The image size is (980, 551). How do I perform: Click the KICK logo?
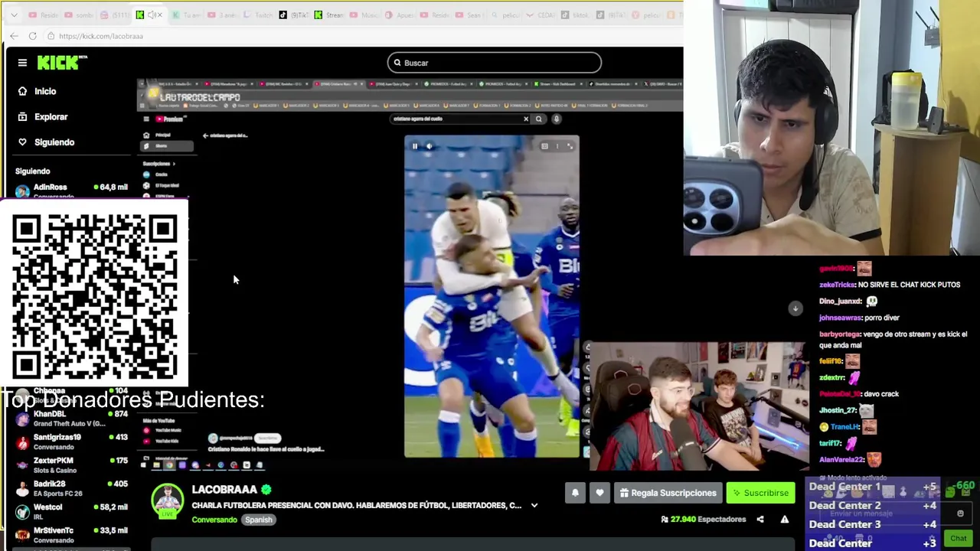pyautogui.click(x=61, y=63)
